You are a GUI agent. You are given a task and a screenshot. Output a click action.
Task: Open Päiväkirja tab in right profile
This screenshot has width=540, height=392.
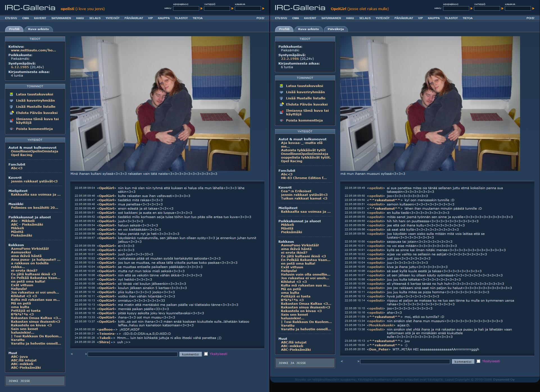[335, 29]
